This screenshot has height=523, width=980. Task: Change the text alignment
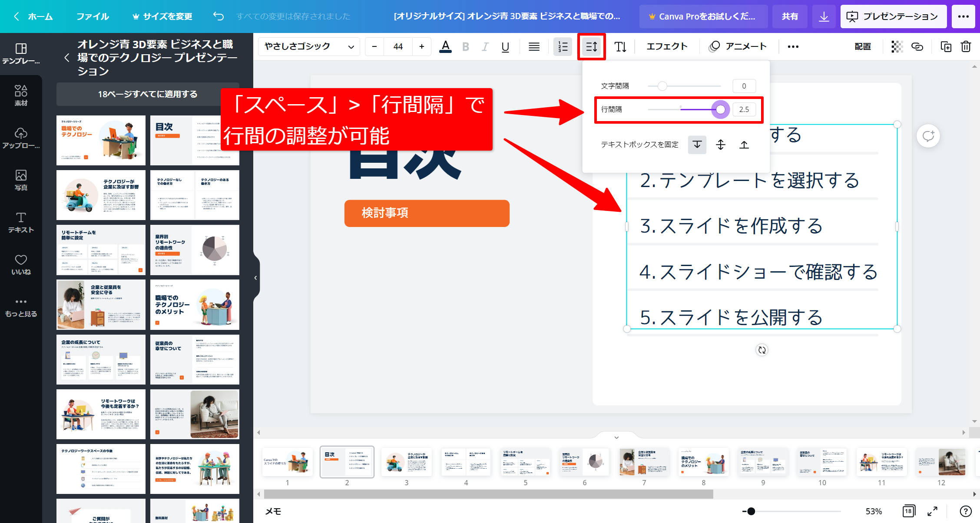pos(534,46)
